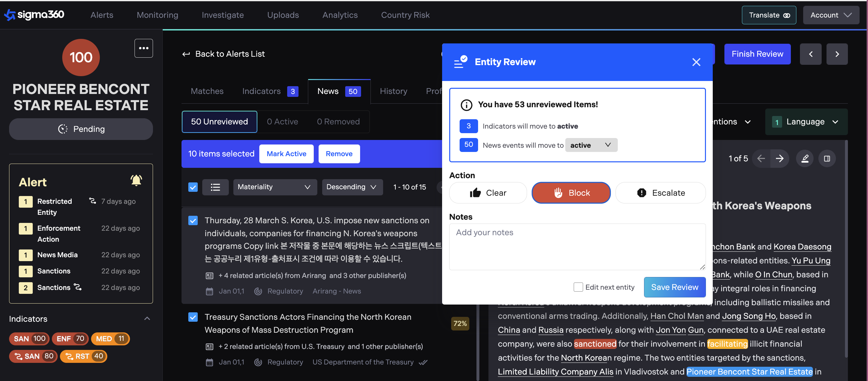Viewport: 868px width, 381px height.
Task: Open the next entity with chevron button
Action: coord(837,54)
